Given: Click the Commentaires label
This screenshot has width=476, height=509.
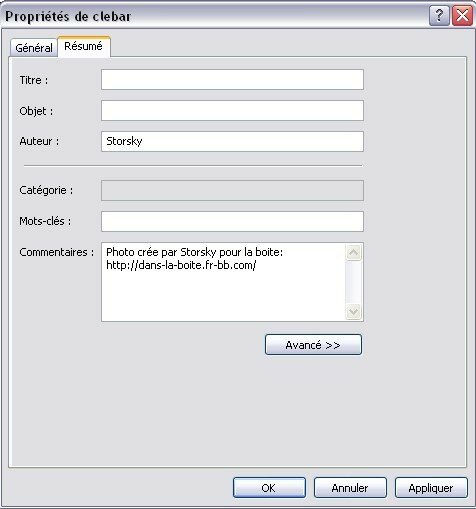Looking at the screenshot, I should pyautogui.click(x=57, y=252).
